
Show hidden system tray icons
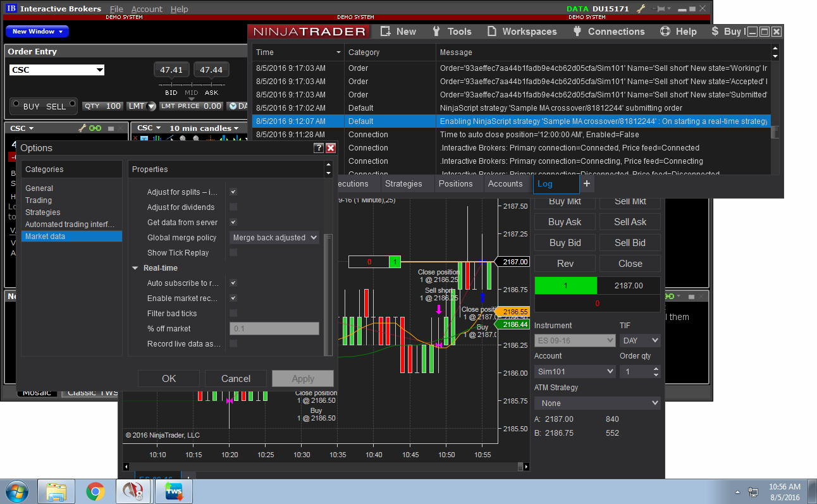738,492
